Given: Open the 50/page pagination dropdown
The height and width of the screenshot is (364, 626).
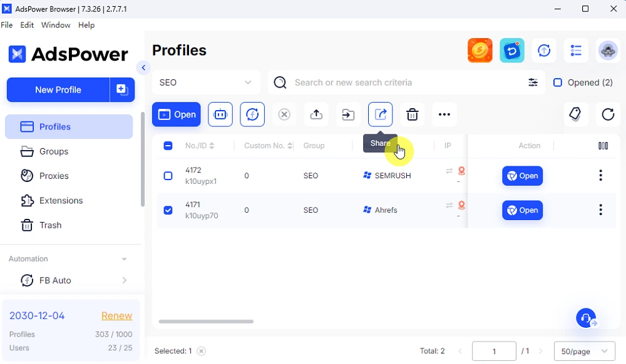Looking at the screenshot, I should coord(584,351).
